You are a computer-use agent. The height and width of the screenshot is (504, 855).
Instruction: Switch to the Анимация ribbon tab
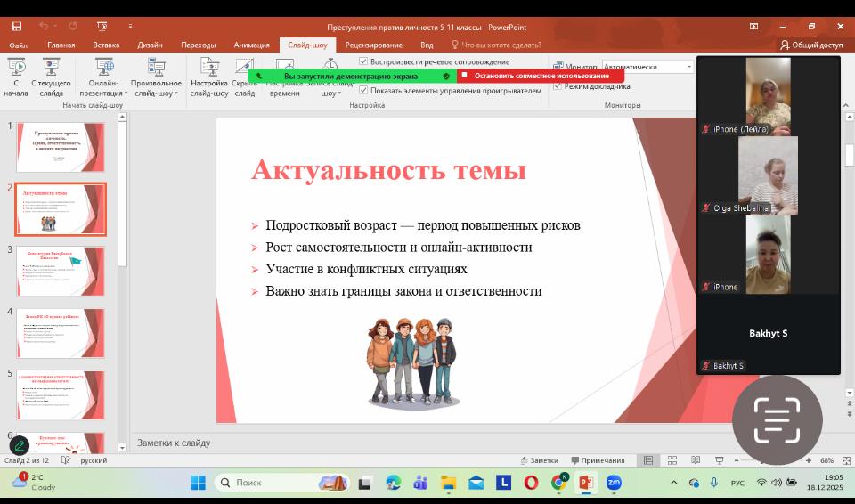pos(251,45)
